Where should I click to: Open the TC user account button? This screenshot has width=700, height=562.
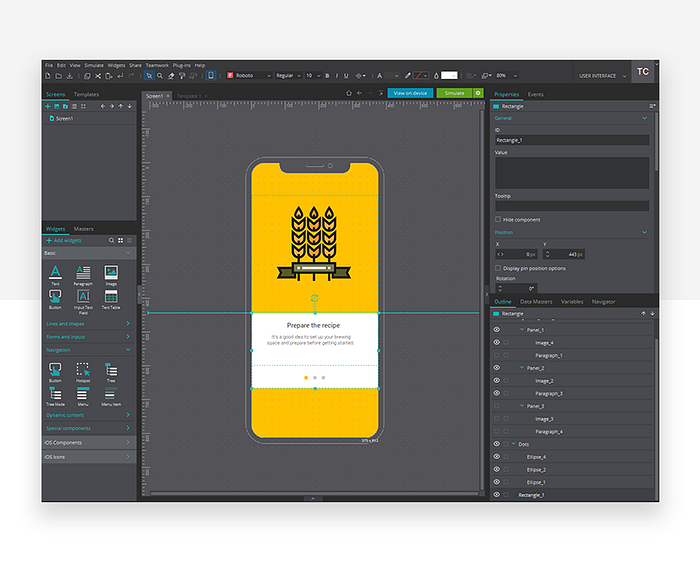click(x=643, y=72)
